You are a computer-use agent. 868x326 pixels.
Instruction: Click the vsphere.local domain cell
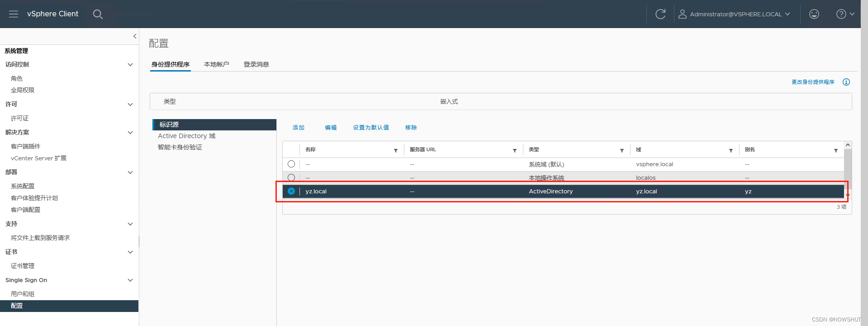pyautogui.click(x=655, y=164)
